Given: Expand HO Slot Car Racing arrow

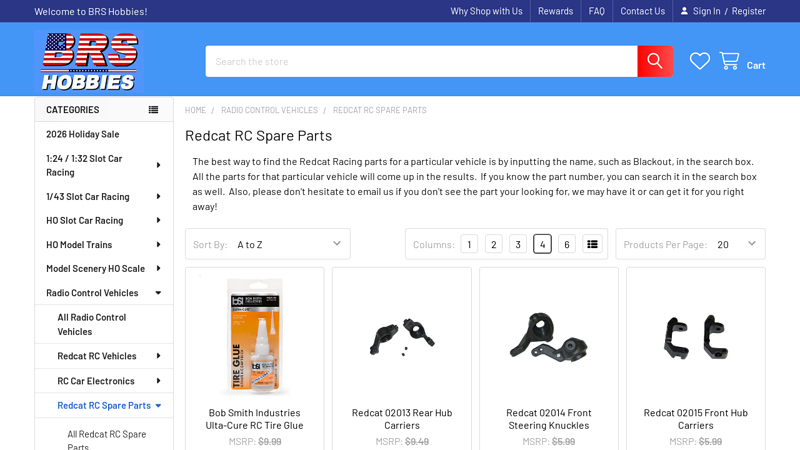Looking at the screenshot, I should (x=158, y=220).
